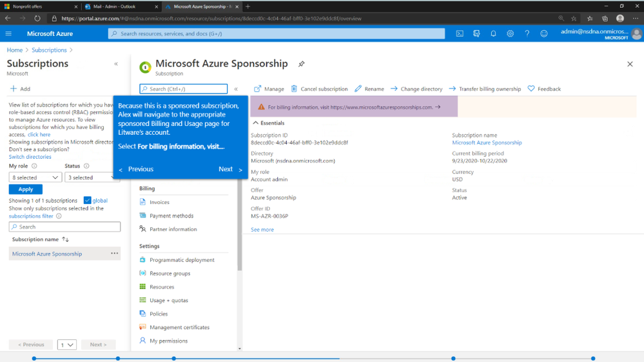Open portal settings gear icon
The width and height of the screenshot is (644, 362).
(510, 34)
